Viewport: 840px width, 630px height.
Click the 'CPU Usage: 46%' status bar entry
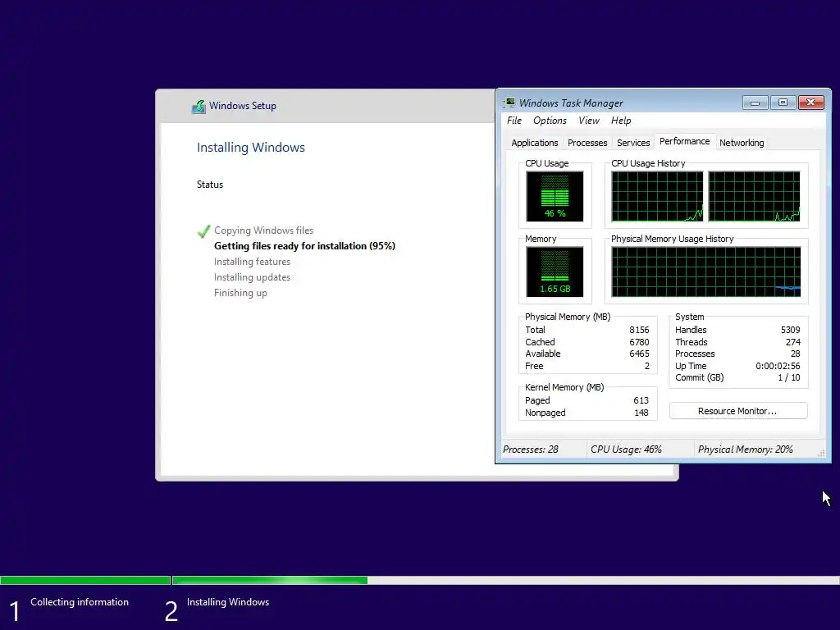[x=626, y=450]
